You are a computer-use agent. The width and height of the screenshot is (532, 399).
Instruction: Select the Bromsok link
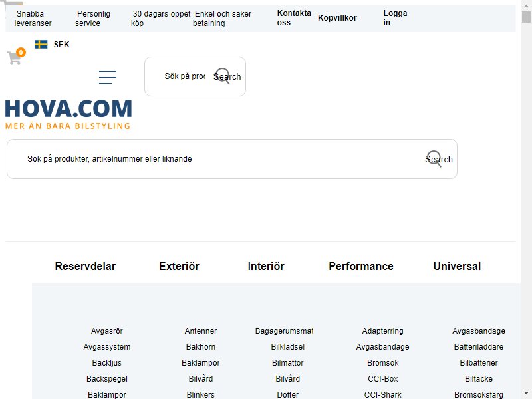(383, 362)
